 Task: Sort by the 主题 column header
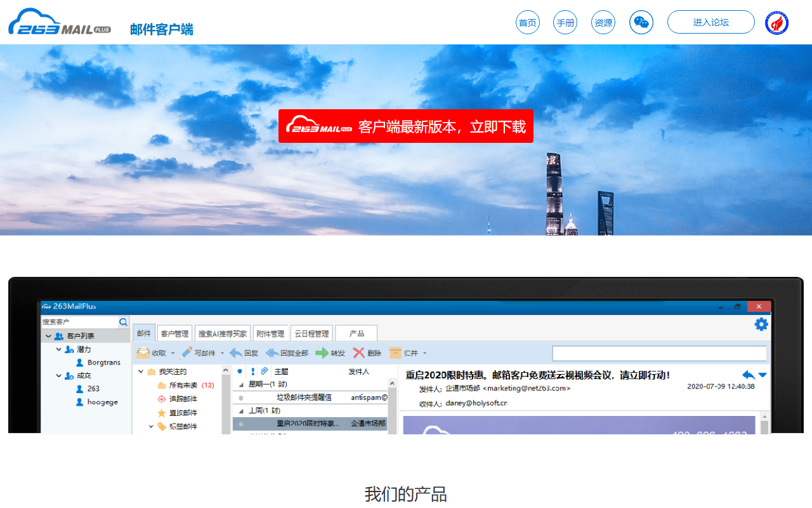point(281,371)
